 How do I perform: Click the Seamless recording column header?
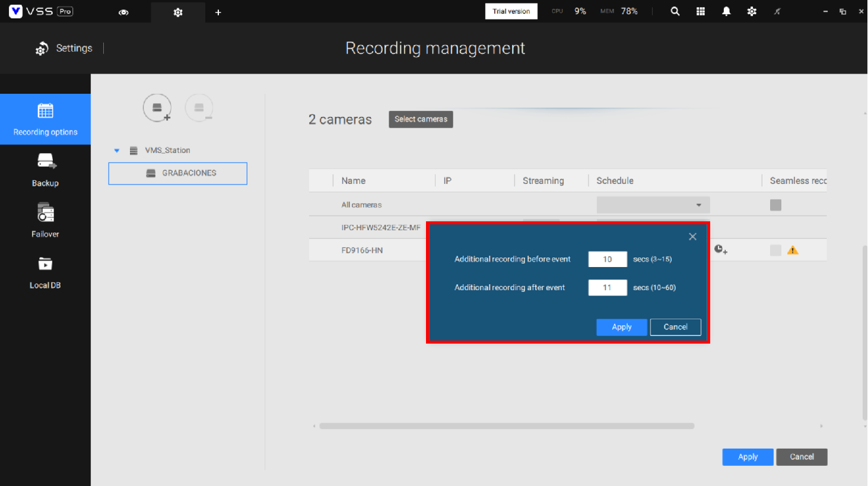click(798, 181)
